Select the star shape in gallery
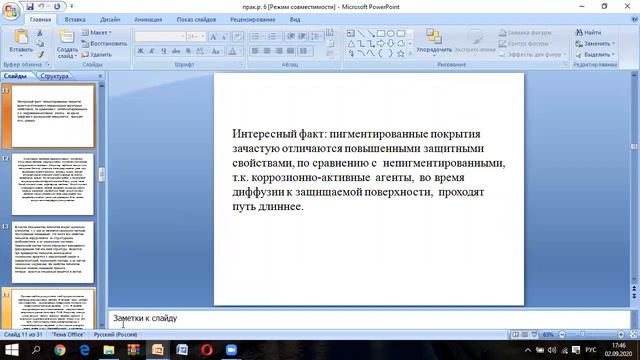The width and height of the screenshot is (640, 360). pyautogui.click(x=400, y=53)
